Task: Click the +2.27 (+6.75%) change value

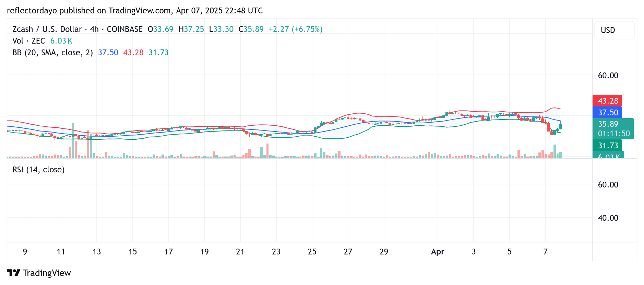Action: pos(296,29)
